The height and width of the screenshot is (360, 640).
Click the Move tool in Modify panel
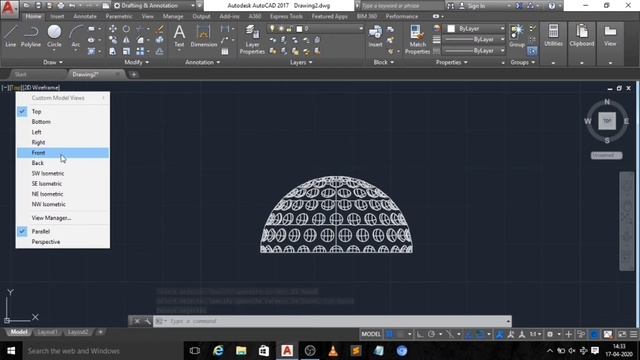click(x=112, y=29)
